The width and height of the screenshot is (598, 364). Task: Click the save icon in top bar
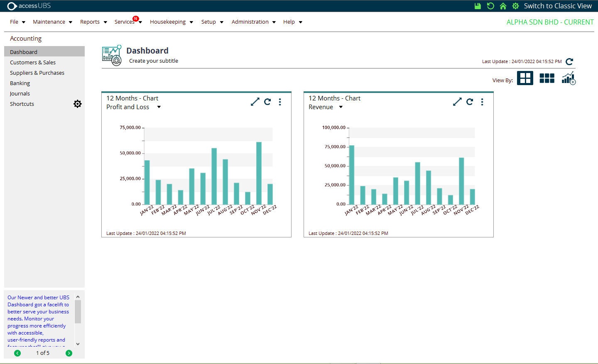(478, 6)
